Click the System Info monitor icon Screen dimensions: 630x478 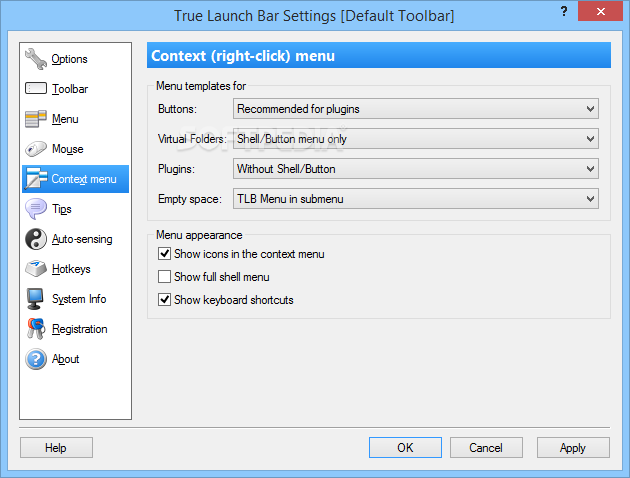(x=35, y=299)
